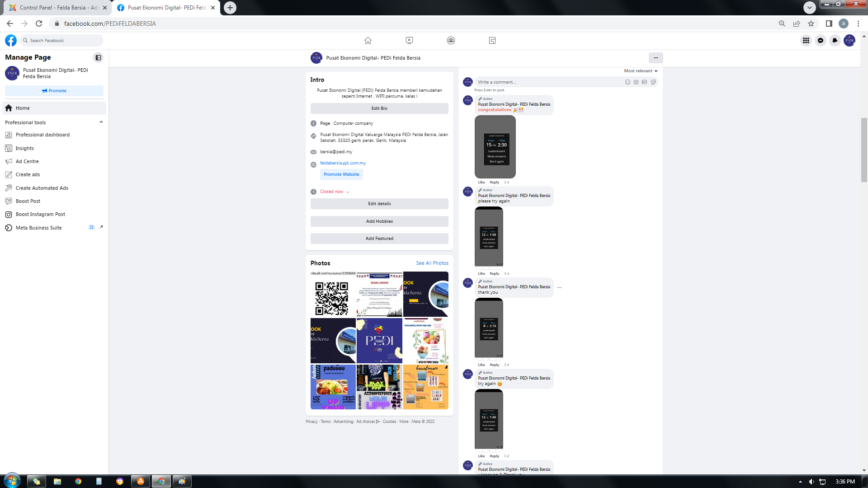Open the Groups icon in top bar
Viewport: 868px width, 488px height.
[x=451, y=41]
